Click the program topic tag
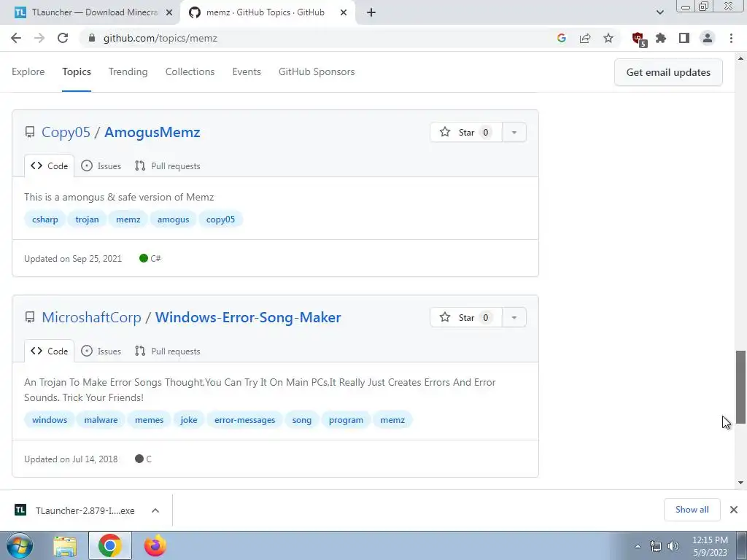 coord(346,420)
